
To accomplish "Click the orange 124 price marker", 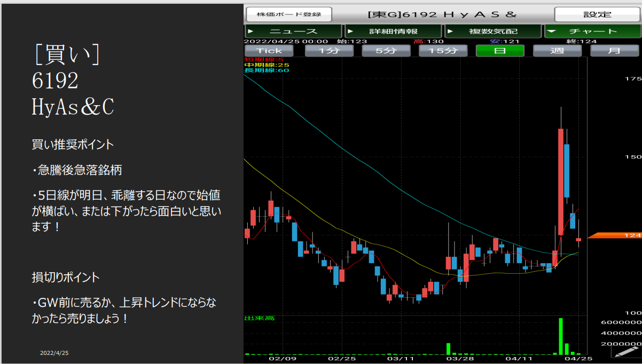I will pyautogui.click(x=614, y=235).
